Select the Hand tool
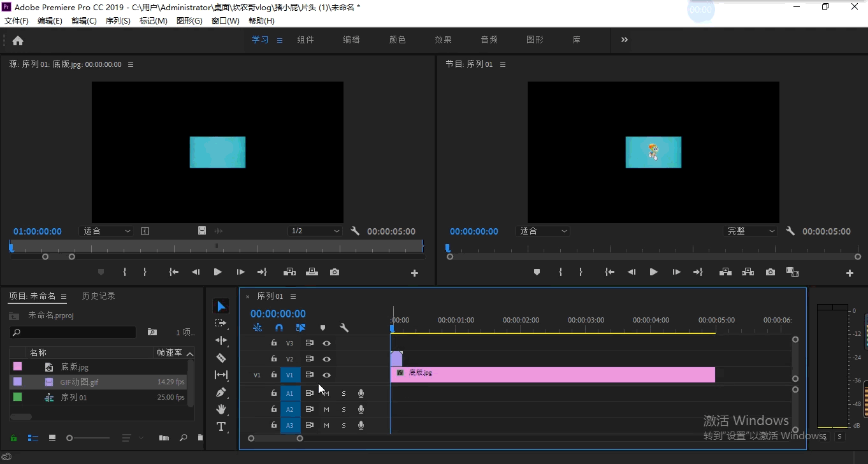The width and height of the screenshot is (868, 464). click(x=221, y=409)
